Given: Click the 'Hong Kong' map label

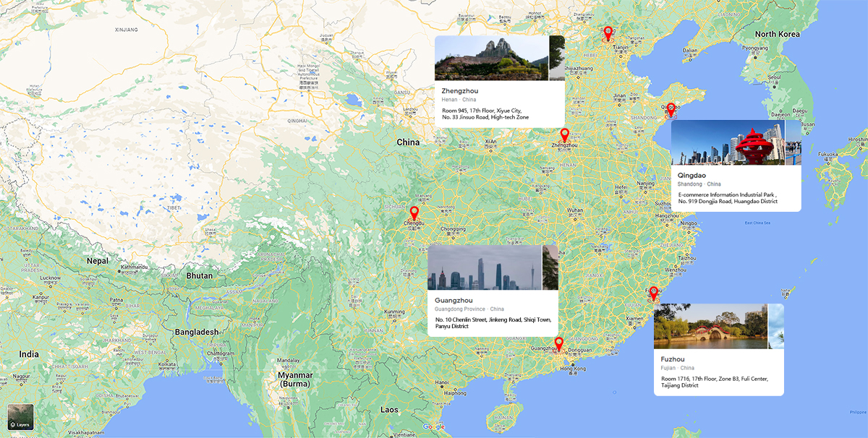Looking at the screenshot, I should pos(571,369).
